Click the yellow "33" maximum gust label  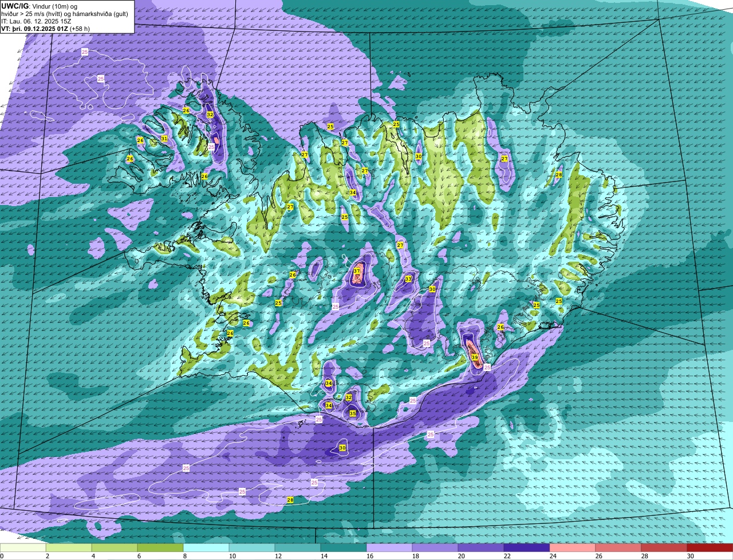click(x=408, y=279)
